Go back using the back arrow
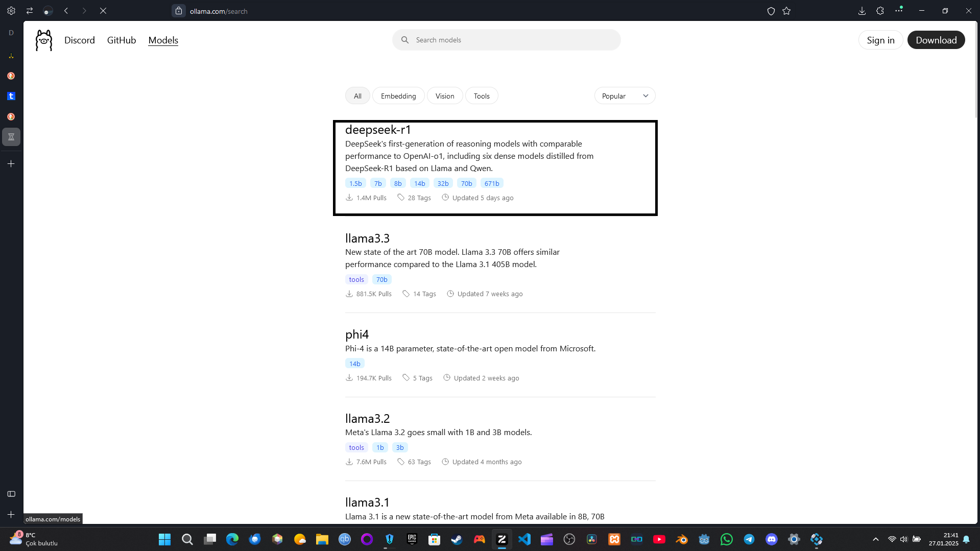 [x=66, y=11]
